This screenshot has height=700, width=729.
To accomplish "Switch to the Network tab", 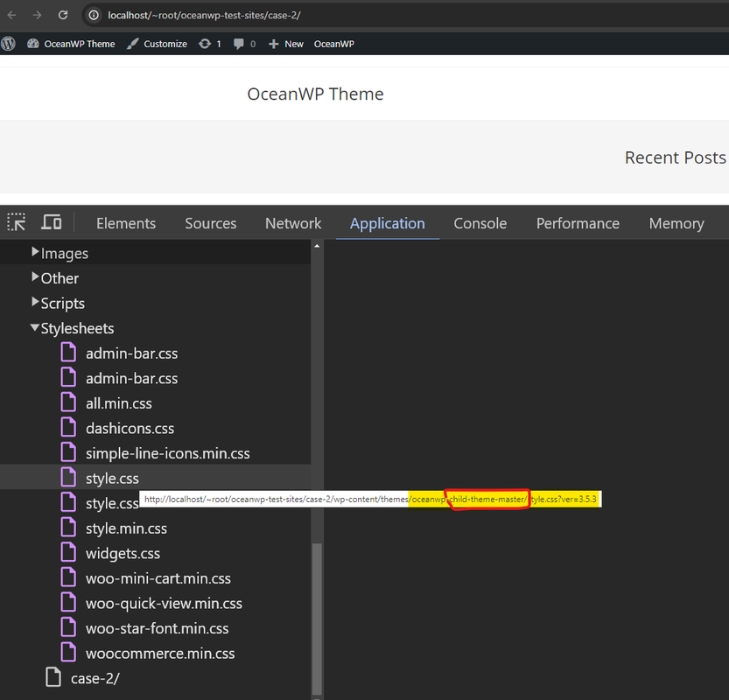I will coord(293,223).
